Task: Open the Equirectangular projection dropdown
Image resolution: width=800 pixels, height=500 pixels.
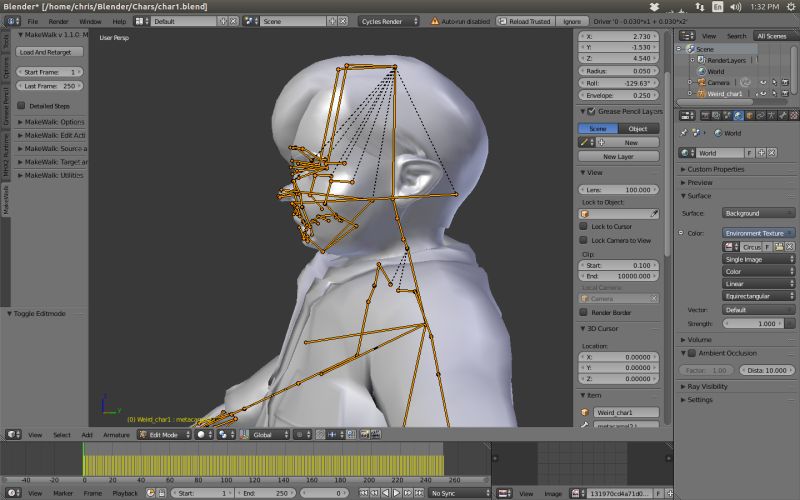Action: point(758,296)
